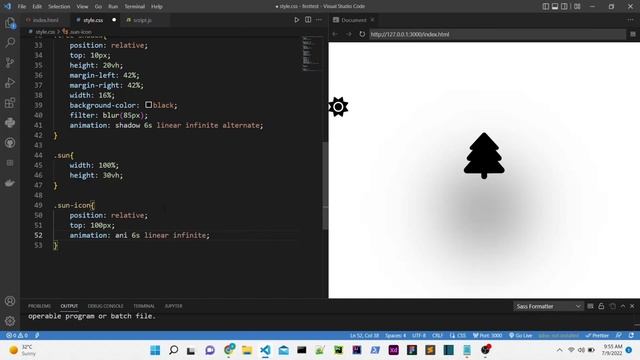Click the Split Editor icon
Viewport: 640px width, 360px height.
pos(308,20)
